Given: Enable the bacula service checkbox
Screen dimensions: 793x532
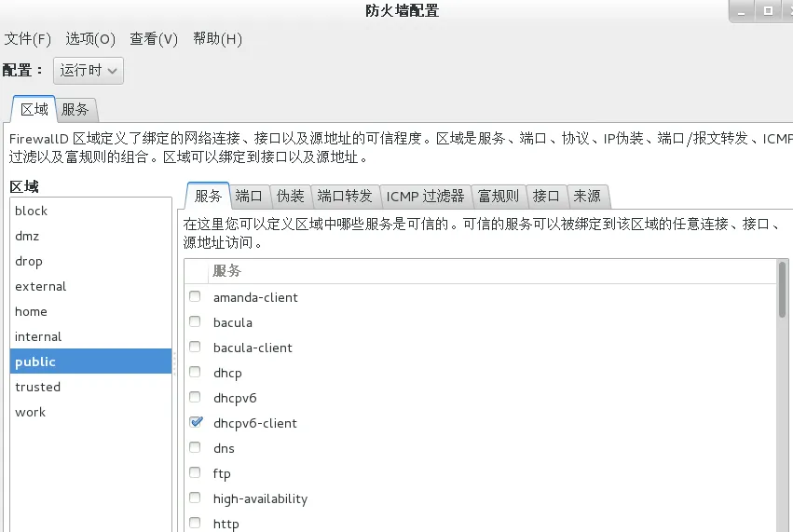Looking at the screenshot, I should point(195,321).
